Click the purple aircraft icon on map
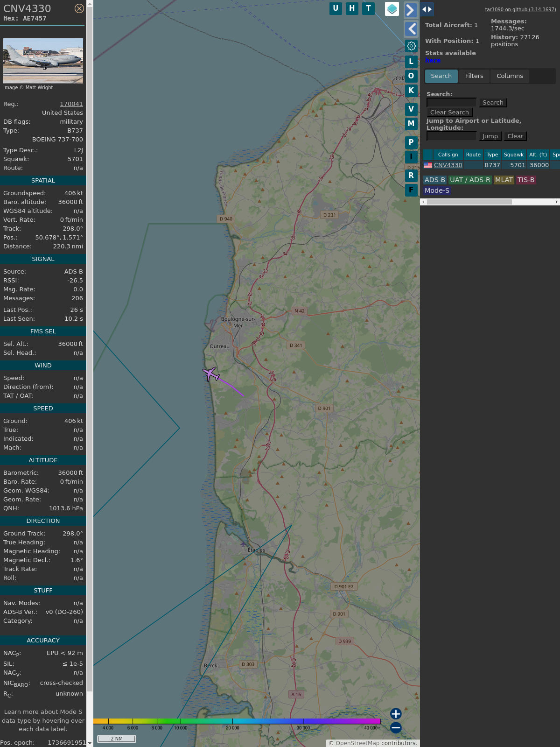 211,374
